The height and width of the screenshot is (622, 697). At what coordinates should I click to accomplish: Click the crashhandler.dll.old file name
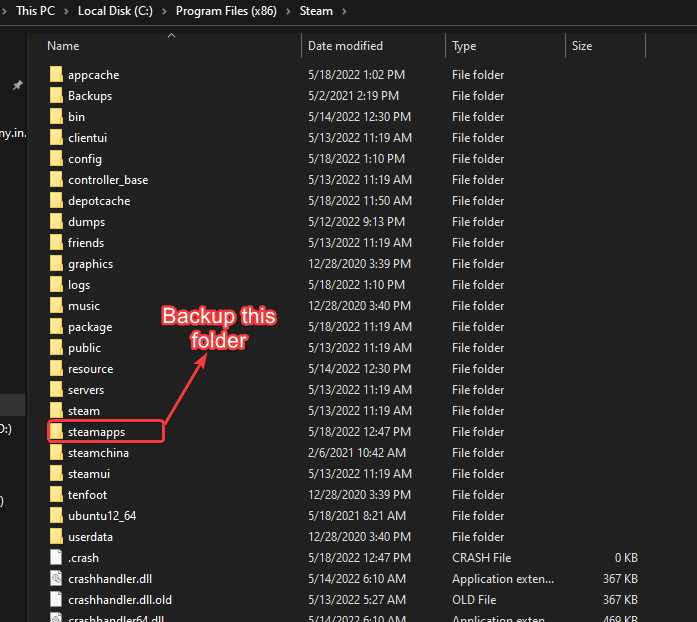pyautogui.click(x=120, y=599)
